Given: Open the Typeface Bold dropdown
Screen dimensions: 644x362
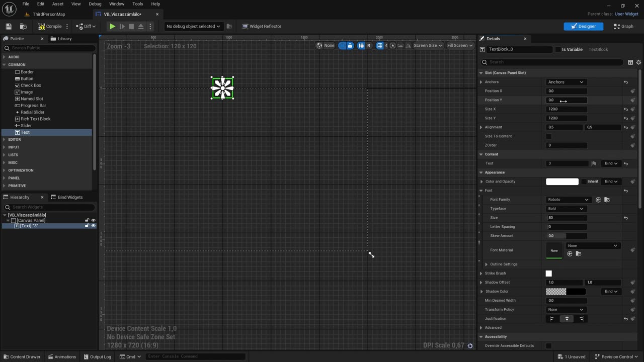Looking at the screenshot, I should pyautogui.click(x=566, y=209).
